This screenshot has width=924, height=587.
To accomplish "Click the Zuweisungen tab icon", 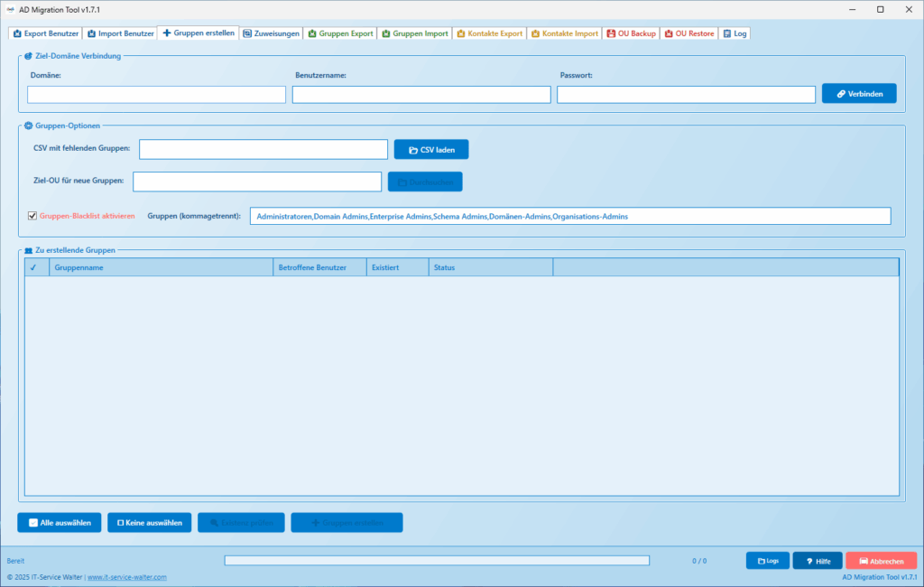I will tap(247, 33).
